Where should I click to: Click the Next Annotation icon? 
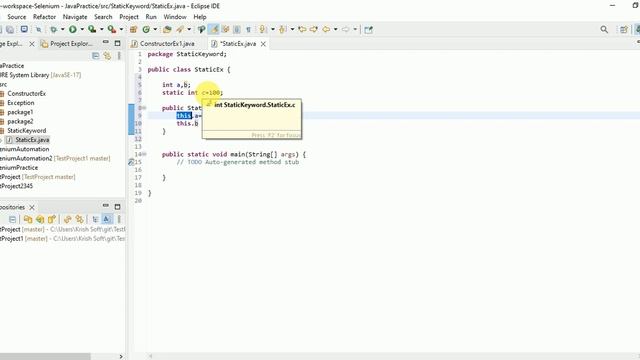click(x=263, y=29)
